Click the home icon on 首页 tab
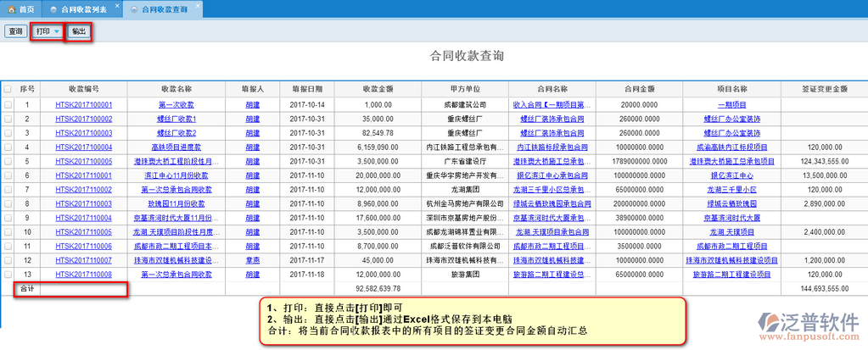868x350 pixels. [x=10, y=9]
